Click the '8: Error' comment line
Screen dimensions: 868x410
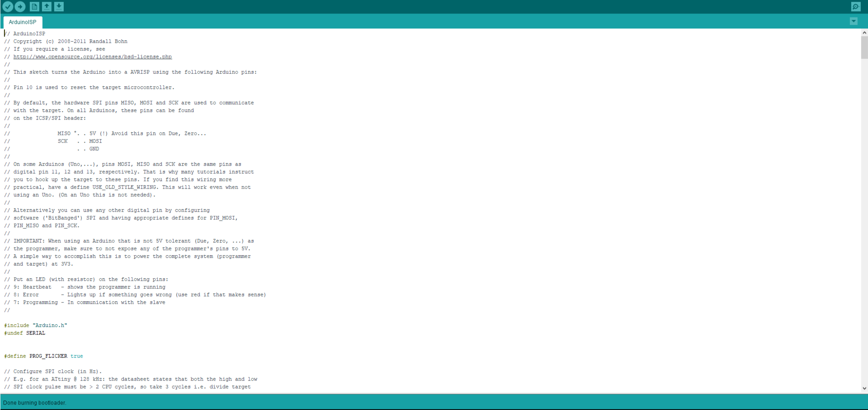(x=135, y=295)
